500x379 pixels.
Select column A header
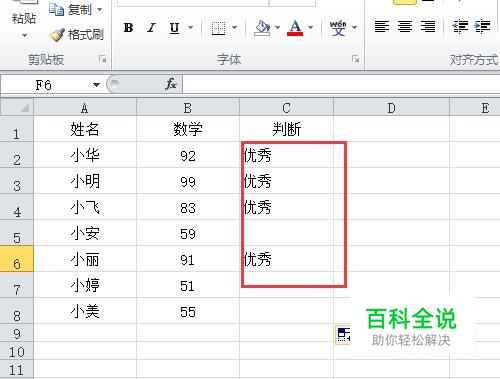pyautogui.click(x=85, y=108)
